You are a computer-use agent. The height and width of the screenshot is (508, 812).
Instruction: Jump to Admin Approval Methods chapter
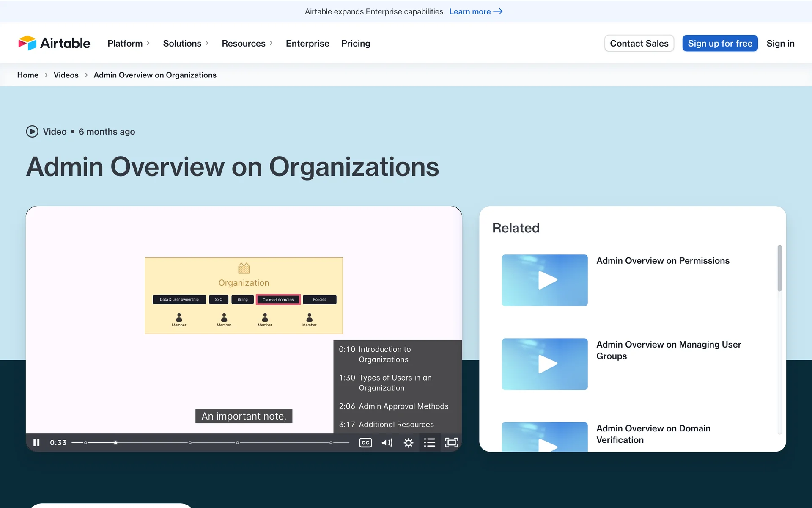tap(394, 406)
